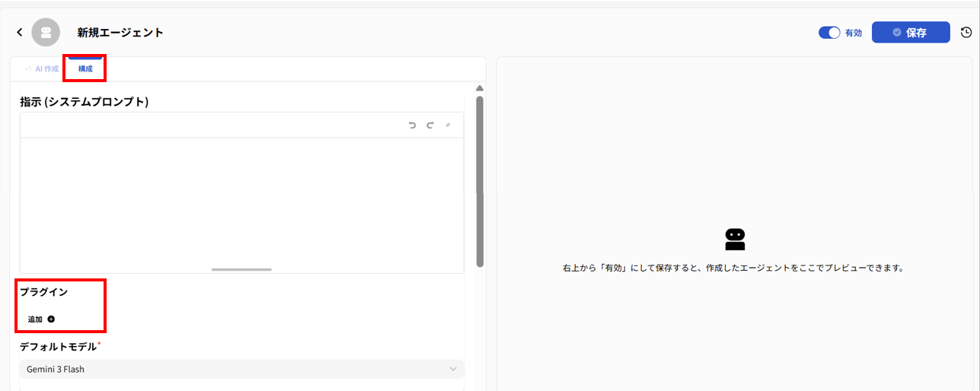Switch to the AI 作成 tab
980x391 pixels.
tap(42, 68)
